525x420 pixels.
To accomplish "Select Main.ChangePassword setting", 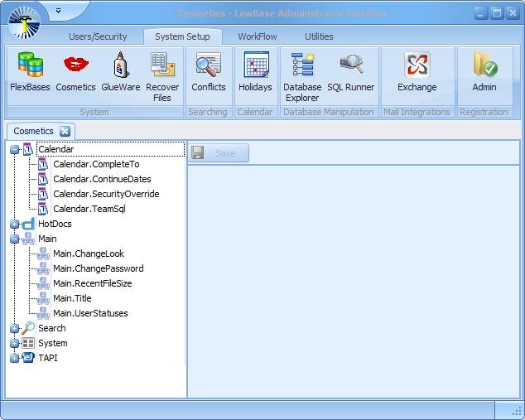I will 99,268.
